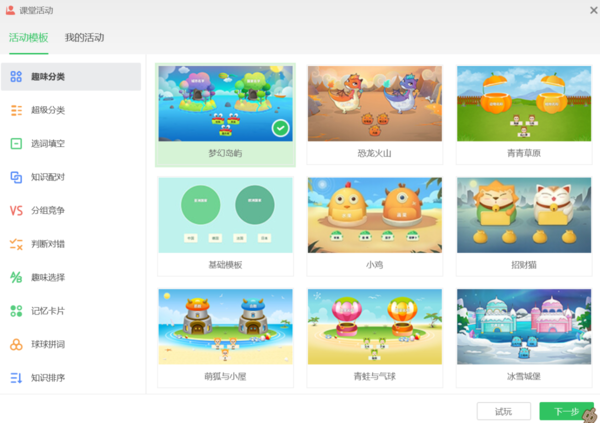600x423 pixels.
Task: Select the 基础模板 template thumbnail
Action: (x=225, y=215)
